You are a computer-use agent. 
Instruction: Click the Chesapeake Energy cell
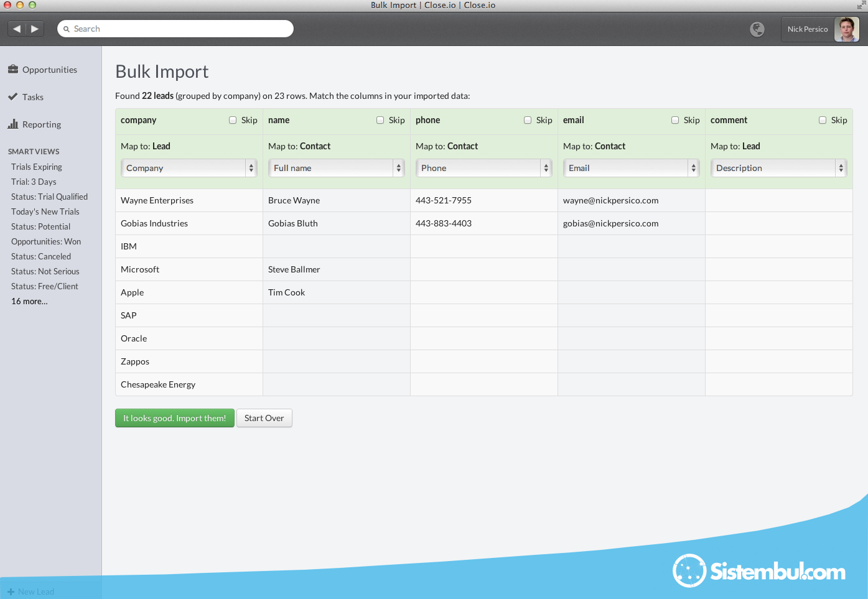coord(189,384)
